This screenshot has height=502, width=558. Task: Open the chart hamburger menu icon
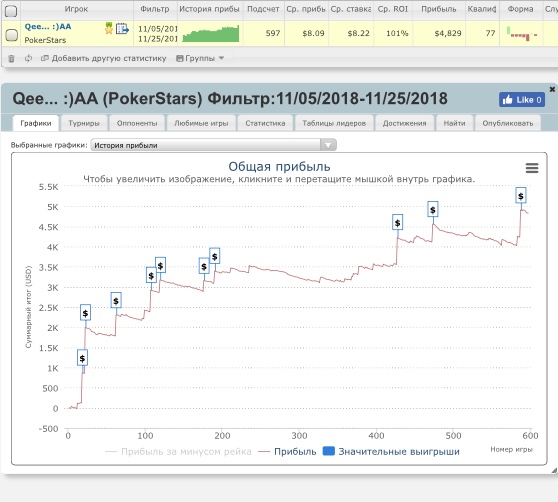pos(532,168)
